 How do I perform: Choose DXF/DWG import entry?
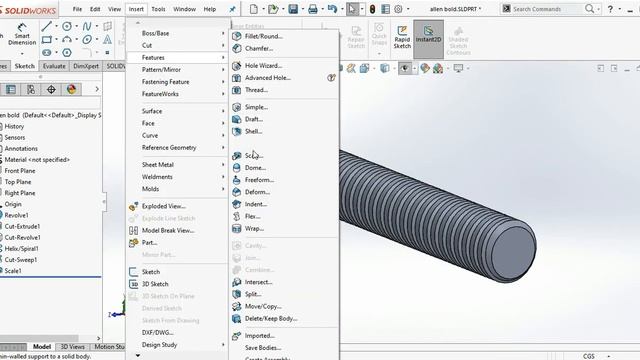(158, 333)
